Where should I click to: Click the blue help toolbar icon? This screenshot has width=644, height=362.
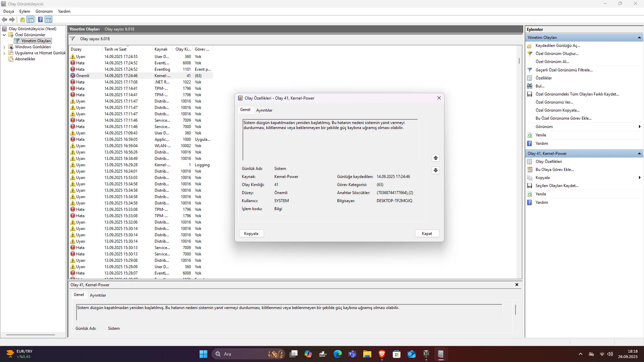[40, 19]
